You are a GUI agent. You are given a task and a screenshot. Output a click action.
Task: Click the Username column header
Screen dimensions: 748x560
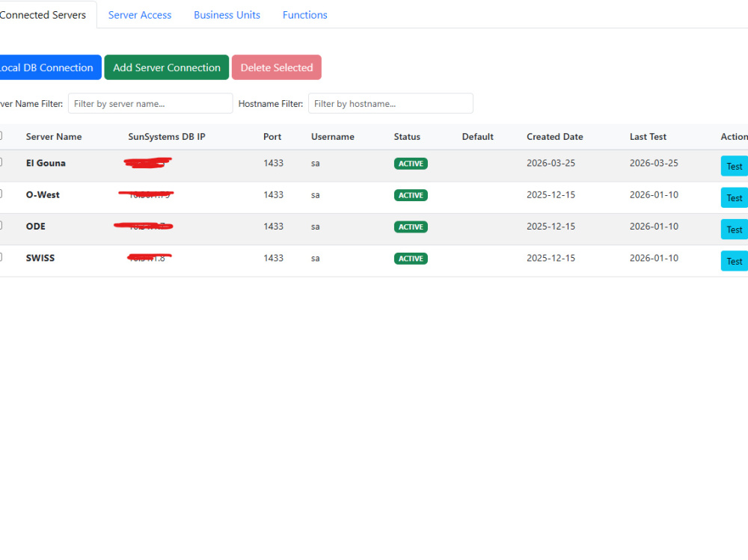[333, 136]
